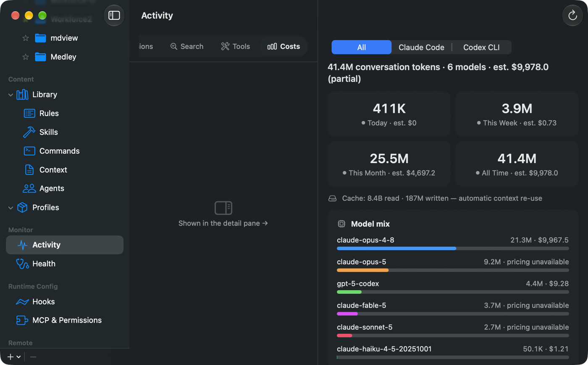Click the wrench icon on the Tools tab
Screen dimensions: 588x365
225,46
